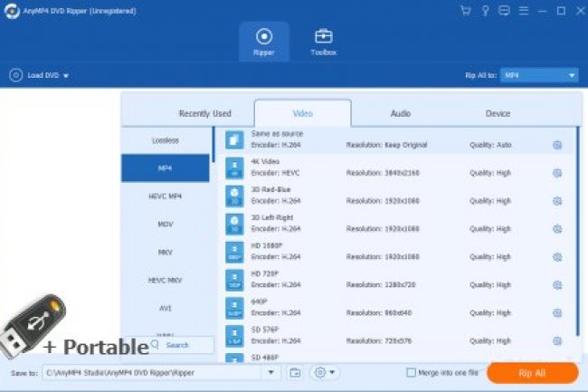Select the HEVC MKV format category
The width and height of the screenshot is (588, 392).
click(x=166, y=281)
